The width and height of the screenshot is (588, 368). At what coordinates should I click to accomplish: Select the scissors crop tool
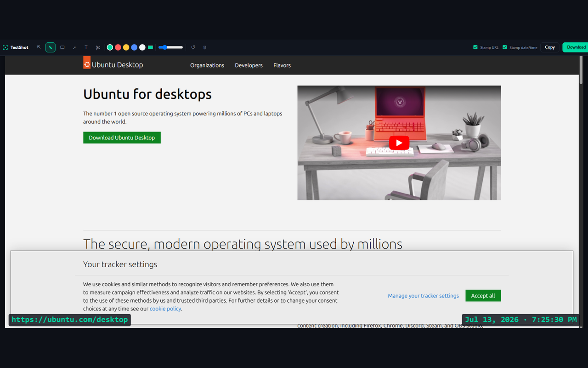(x=98, y=47)
